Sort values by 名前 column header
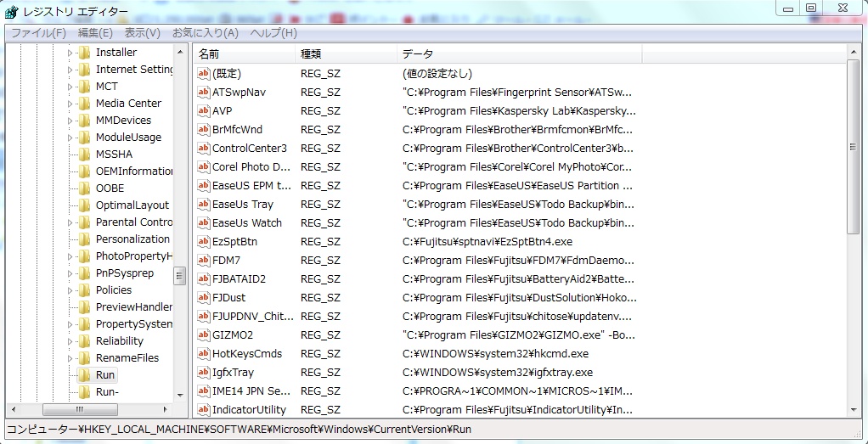This screenshot has height=444, width=868. 244,54
